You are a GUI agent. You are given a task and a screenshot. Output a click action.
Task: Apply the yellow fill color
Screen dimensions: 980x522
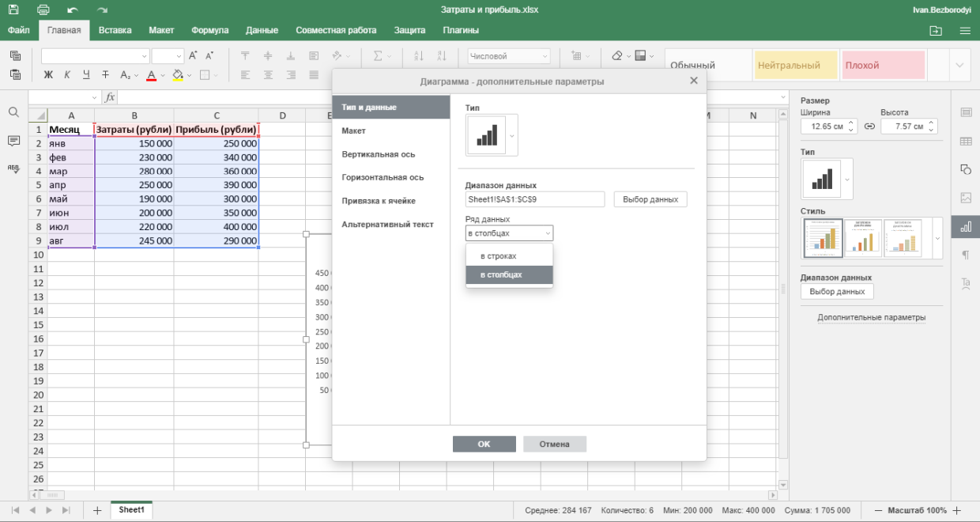[177, 75]
